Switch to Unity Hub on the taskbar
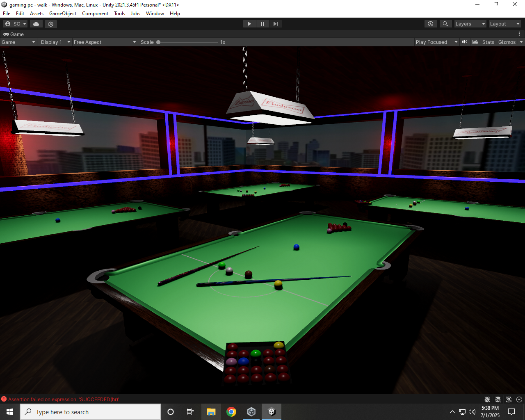The image size is (525, 420). pyautogui.click(x=251, y=412)
